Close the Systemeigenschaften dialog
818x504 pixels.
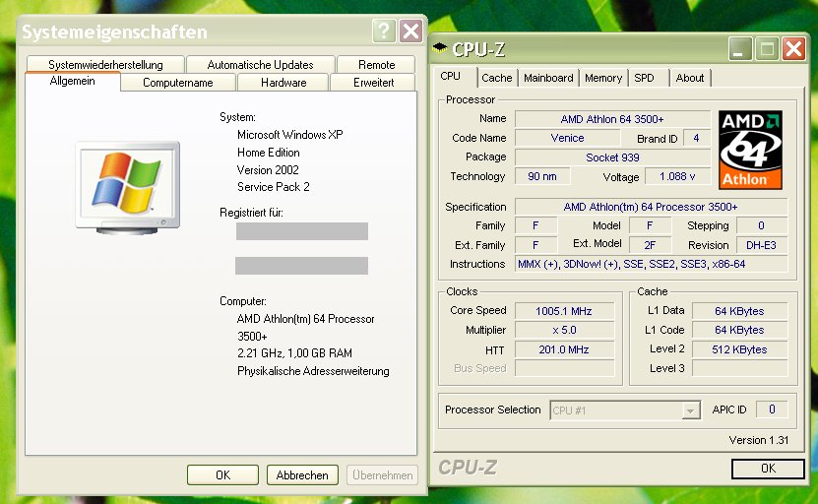[x=411, y=31]
